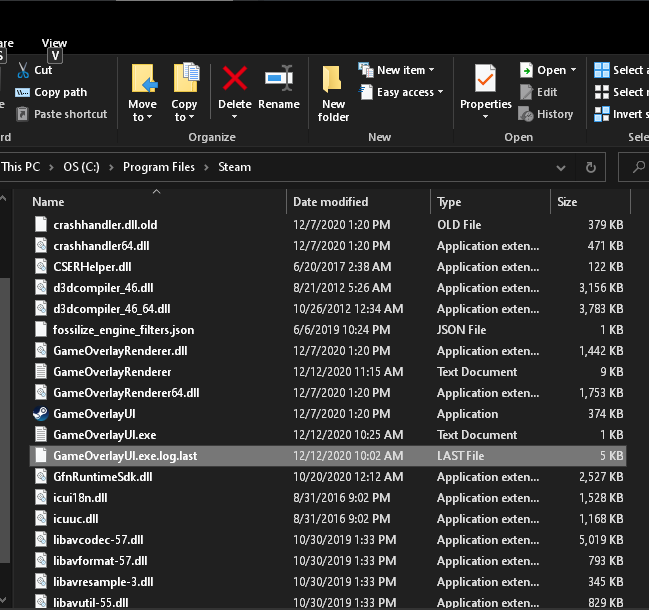
Task: Click the Select all grid icon
Action: 601,70
